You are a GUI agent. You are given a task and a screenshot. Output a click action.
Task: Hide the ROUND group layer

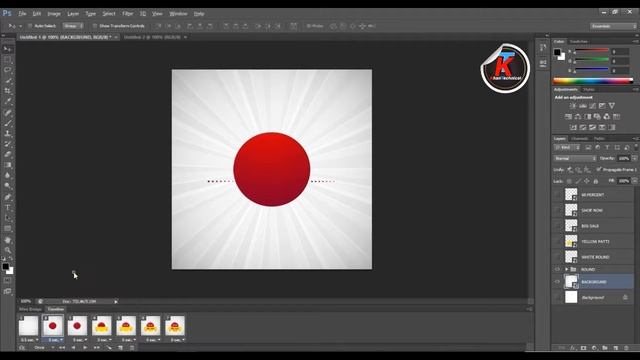(x=557, y=269)
